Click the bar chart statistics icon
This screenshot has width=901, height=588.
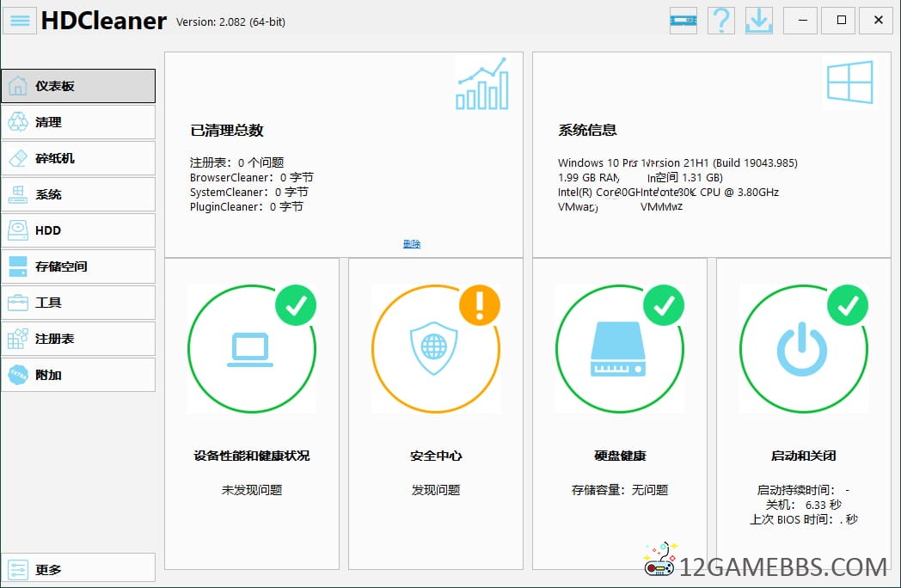[x=481, y=84]
